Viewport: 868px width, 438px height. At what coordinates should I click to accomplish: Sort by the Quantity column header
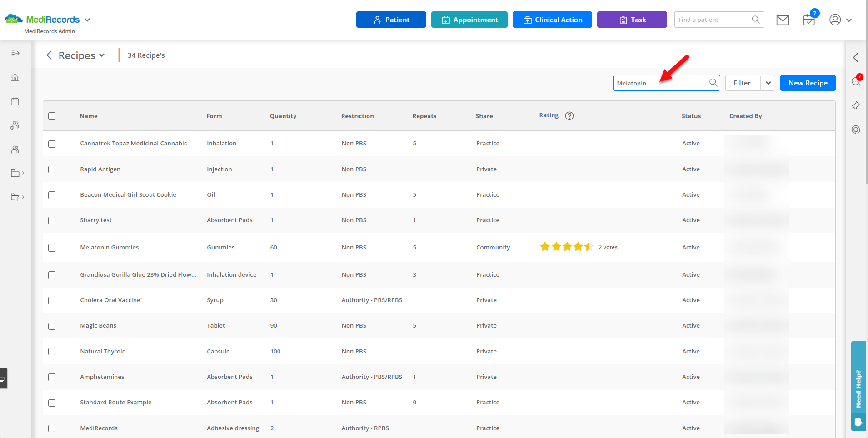coord(283,116)
